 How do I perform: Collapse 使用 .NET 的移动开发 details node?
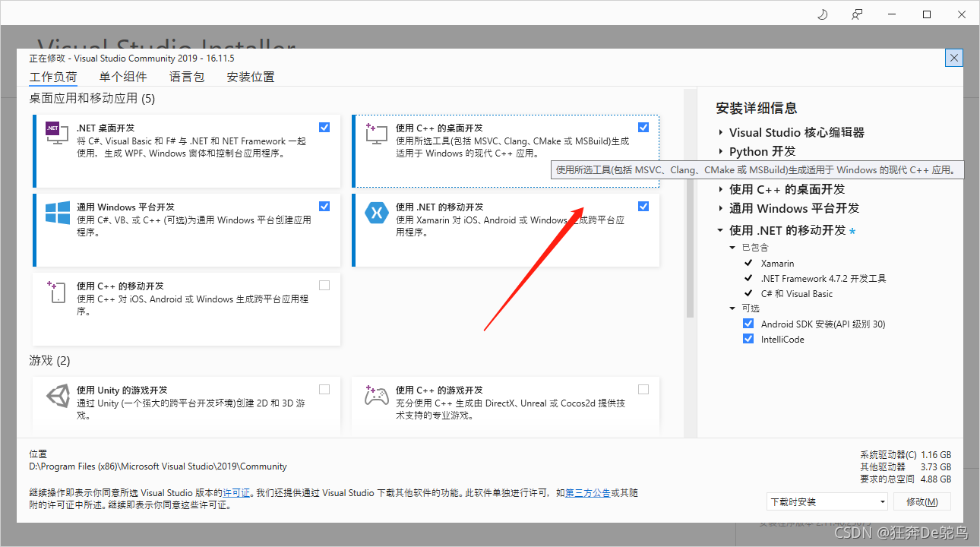721,230
